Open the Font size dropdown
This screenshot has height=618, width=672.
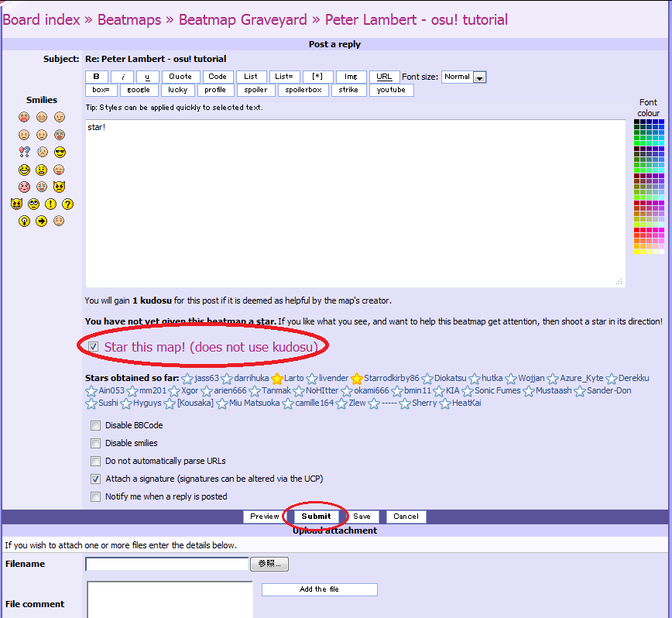click(464, 77)
